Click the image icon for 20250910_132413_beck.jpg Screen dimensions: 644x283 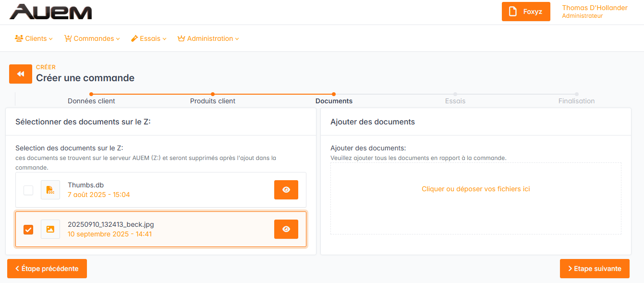(x=50, y=229)
